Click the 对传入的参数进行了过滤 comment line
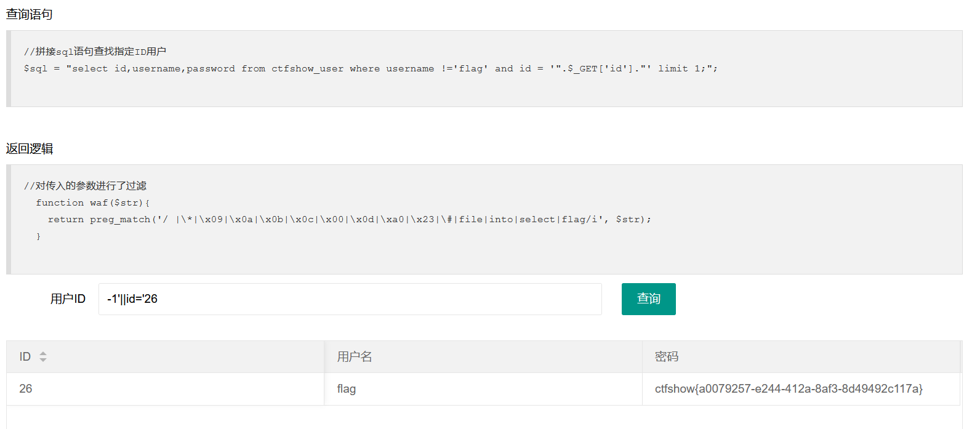980x429 pixels. (85, 186)
